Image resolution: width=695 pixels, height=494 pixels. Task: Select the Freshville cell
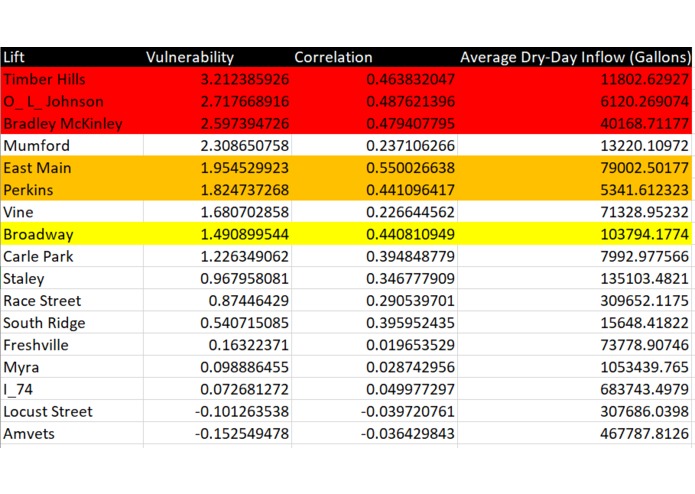72,345
